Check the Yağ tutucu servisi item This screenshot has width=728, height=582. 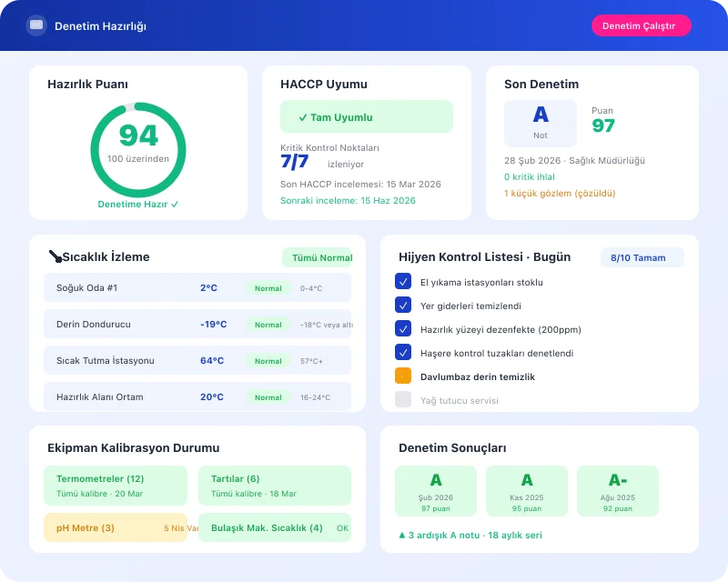[x=403, y=398]
